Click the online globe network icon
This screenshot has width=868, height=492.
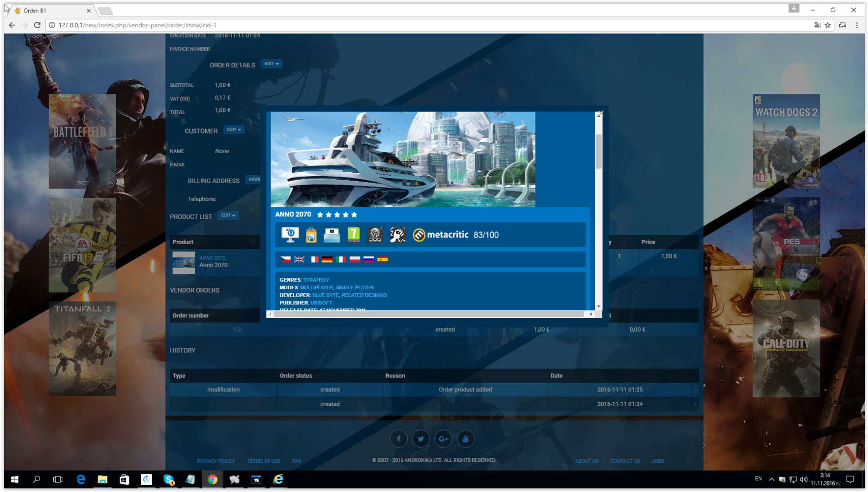coord(375,235)
